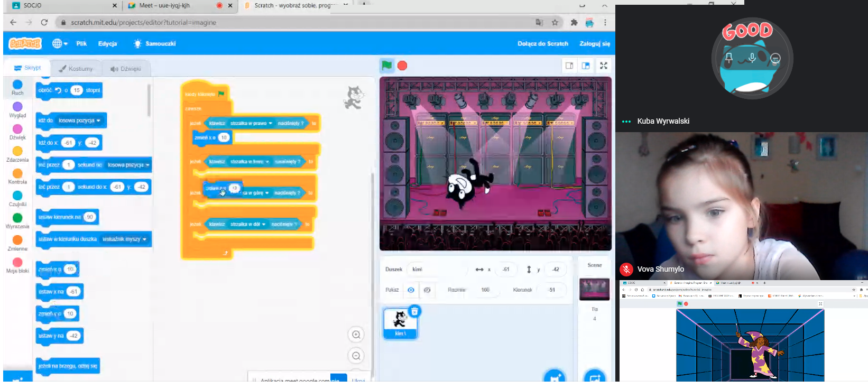The image size is (868, 389).
Task: Click the sprite x position field
Action: point(505,269)
